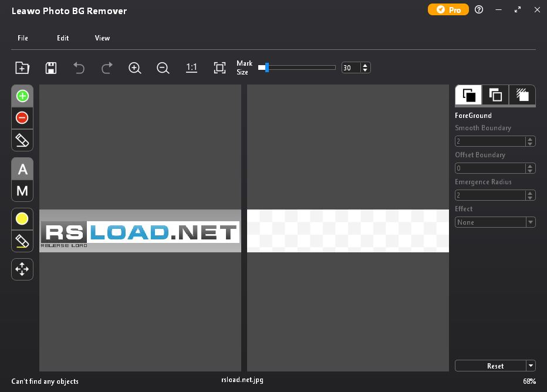Decrease Smooth Boundary value
The width and height of the screenshot is (547, 392).
(x=530, y=144)
